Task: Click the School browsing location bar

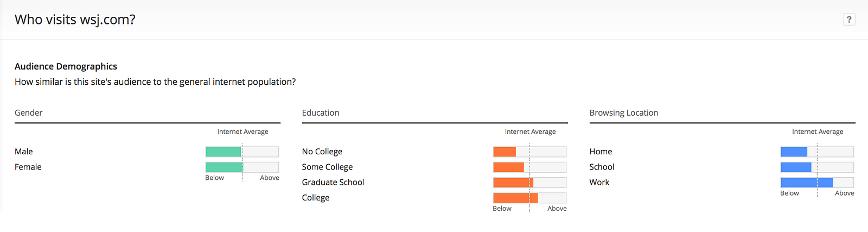Action: pyautogui.click(x=796, y=167)
